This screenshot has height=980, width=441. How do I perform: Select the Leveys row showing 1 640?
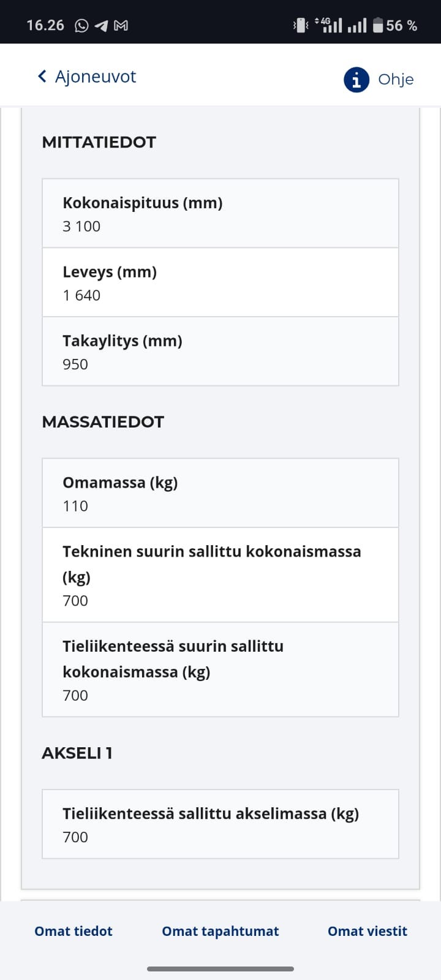pyautogui.click(x=220, y=282)
